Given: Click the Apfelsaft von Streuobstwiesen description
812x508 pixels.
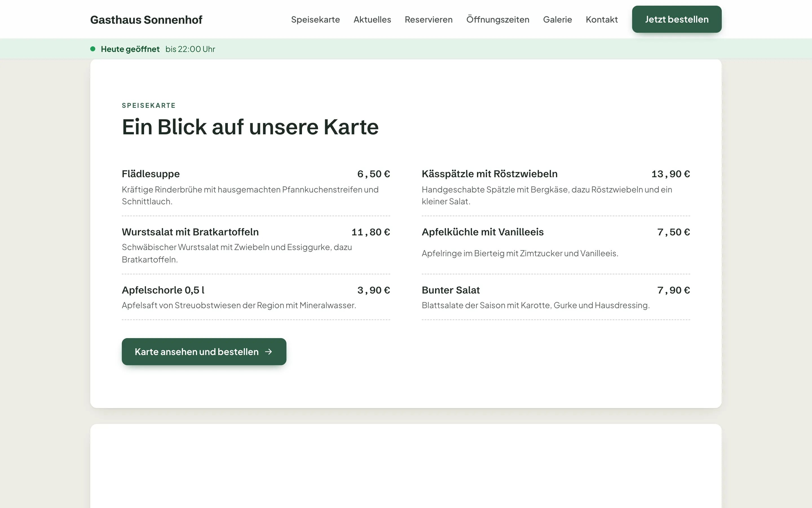Looking at the screenshot, I should point(239,305).
